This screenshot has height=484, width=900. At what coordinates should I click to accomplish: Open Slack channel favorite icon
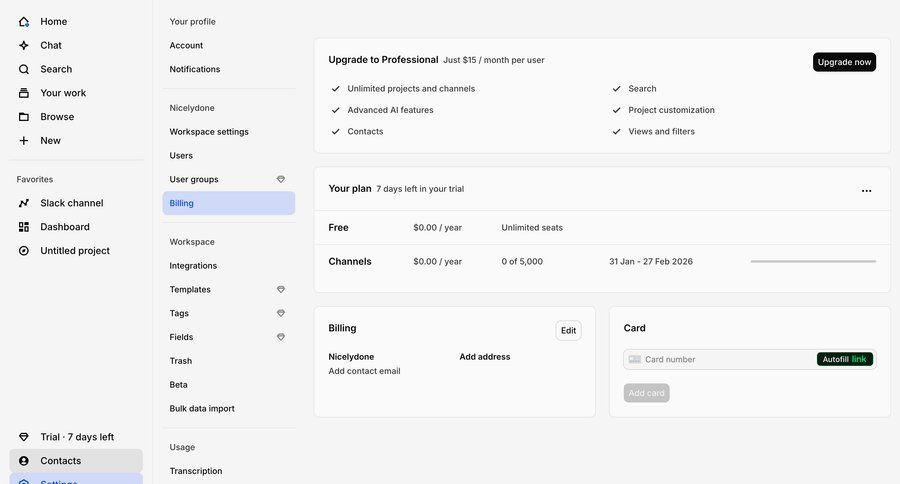(24, 203)
